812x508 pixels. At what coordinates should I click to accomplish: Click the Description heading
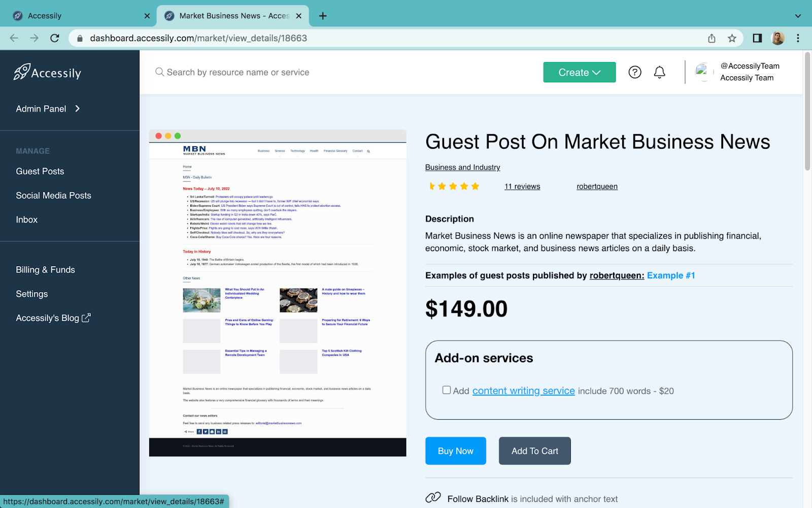tap(450, 219)
